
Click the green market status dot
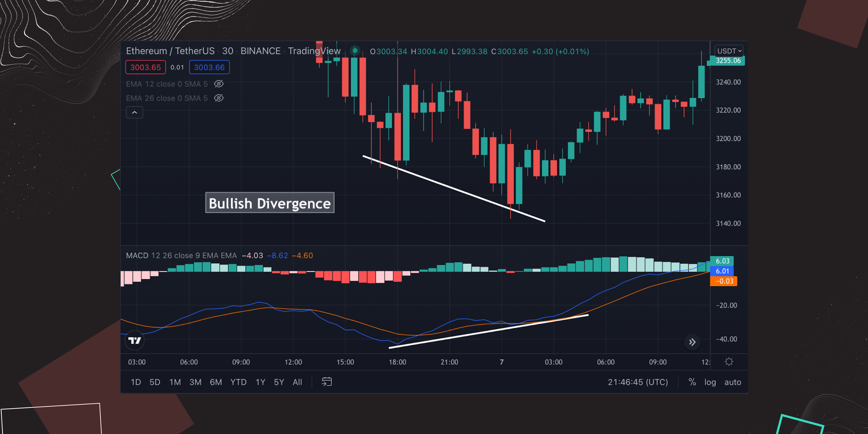355,51
